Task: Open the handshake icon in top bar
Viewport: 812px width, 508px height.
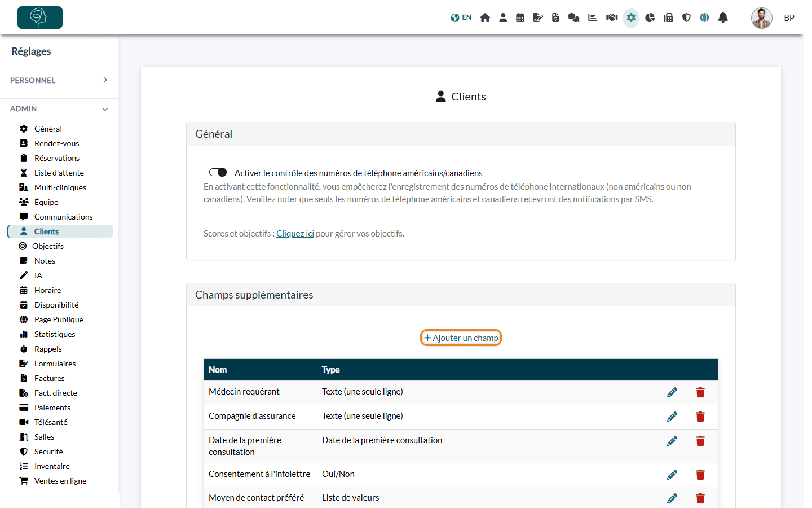Action: tap(612, 17)
